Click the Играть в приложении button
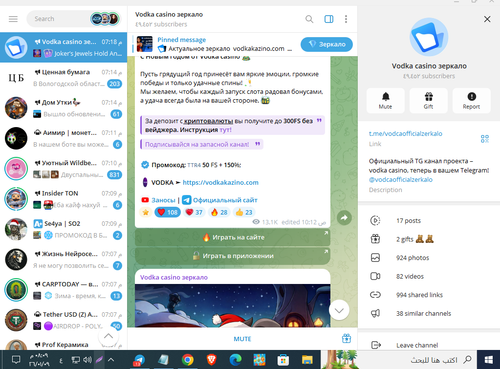 tap(233, 256)
